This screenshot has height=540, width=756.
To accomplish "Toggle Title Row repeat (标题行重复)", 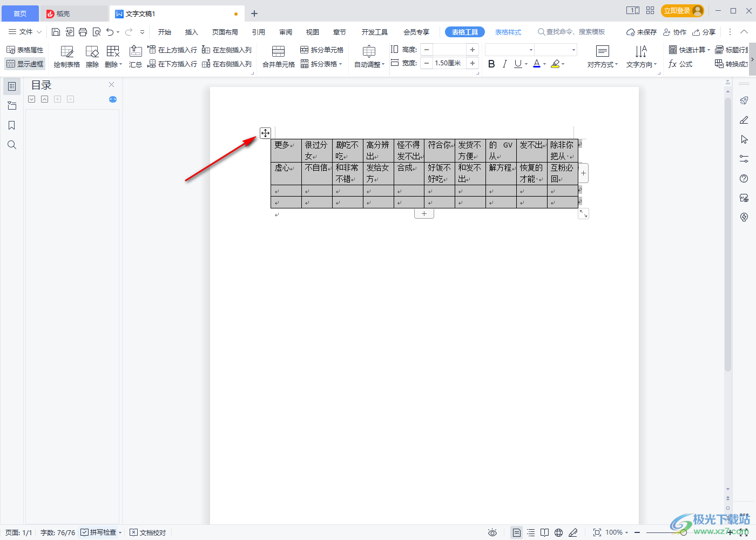I will (732, 50).
